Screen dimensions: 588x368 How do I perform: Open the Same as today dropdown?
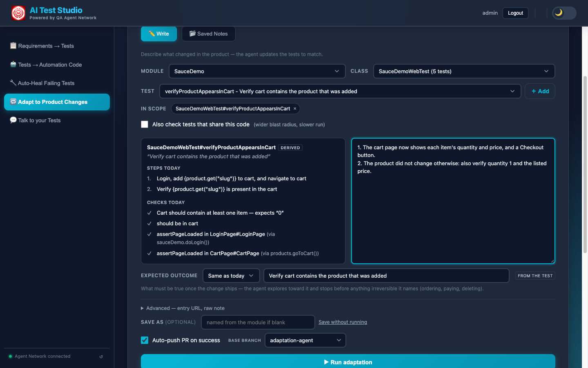231,276
